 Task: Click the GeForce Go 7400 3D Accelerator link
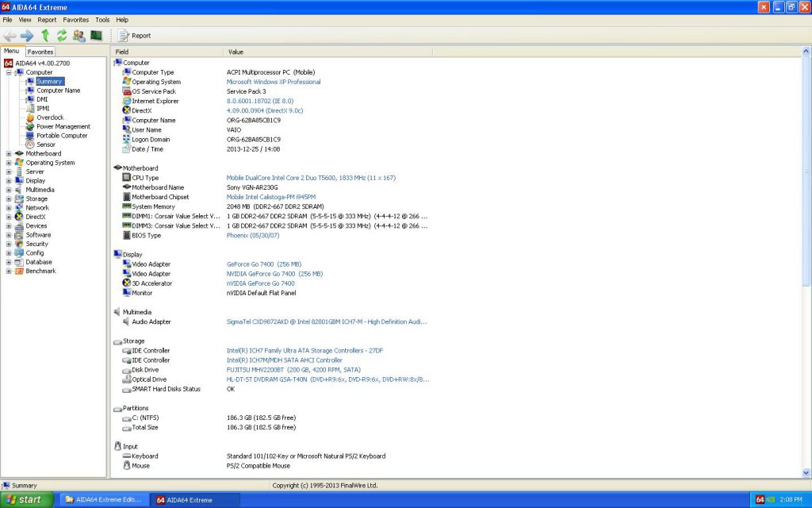tap(260, 283)
